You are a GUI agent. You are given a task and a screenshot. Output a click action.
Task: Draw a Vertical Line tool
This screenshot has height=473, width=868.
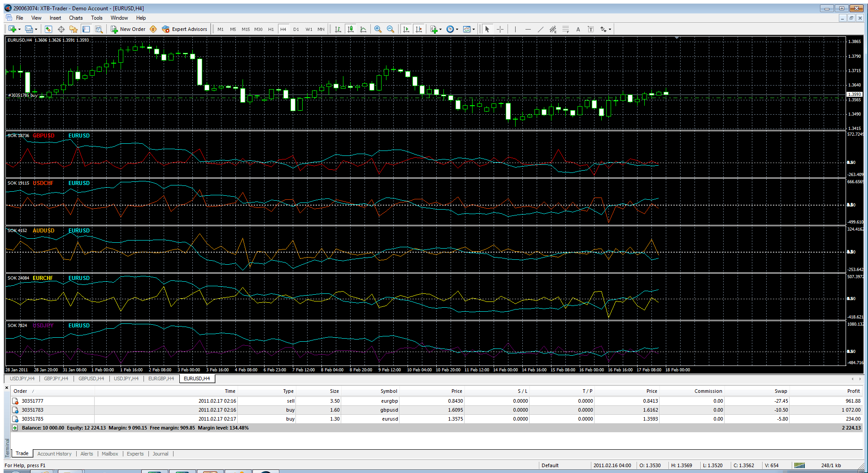[516, 29]
